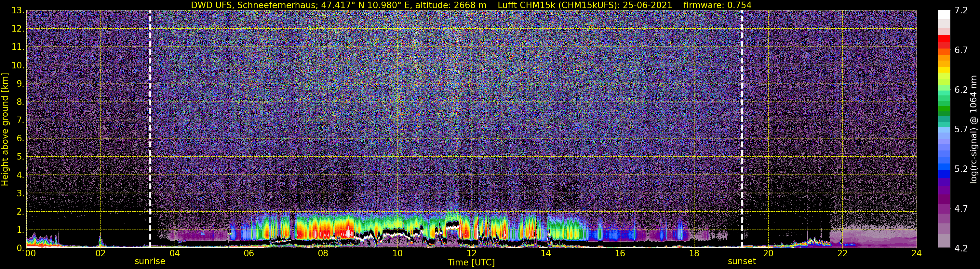Click colorbar tick value '6.2'

pyautogui.click(x=961, y=90)
